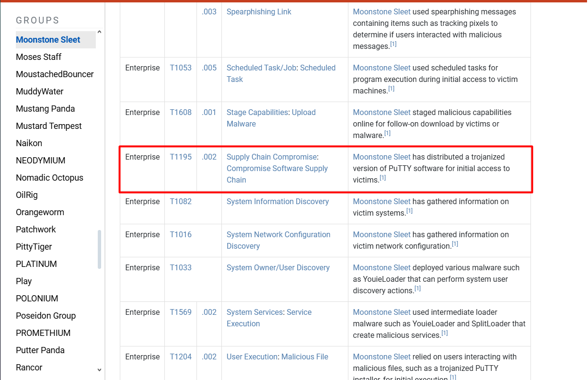This screenshot has width=588, height=380.
Task: Open the Patchwork group
Action: tap(36, 230)
